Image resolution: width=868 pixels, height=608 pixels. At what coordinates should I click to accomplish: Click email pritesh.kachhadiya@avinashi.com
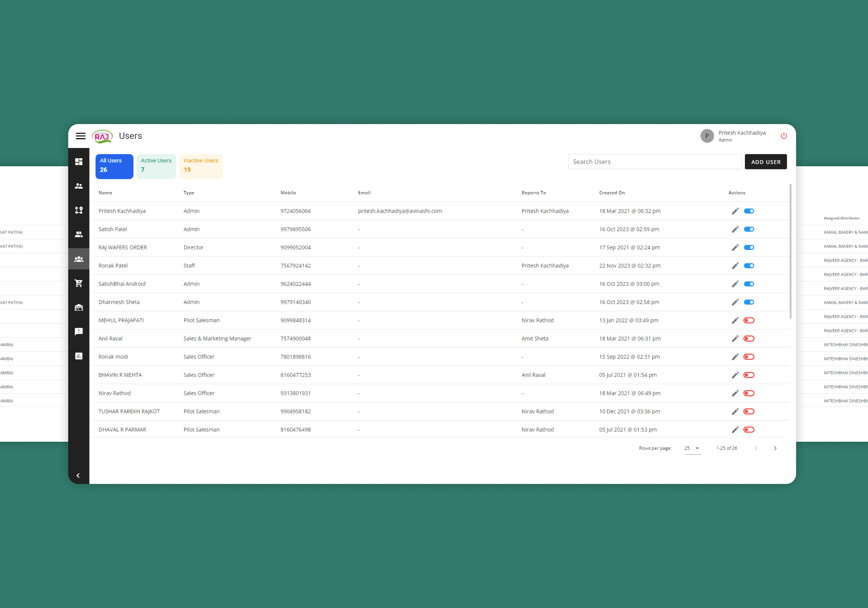point(399,211)
